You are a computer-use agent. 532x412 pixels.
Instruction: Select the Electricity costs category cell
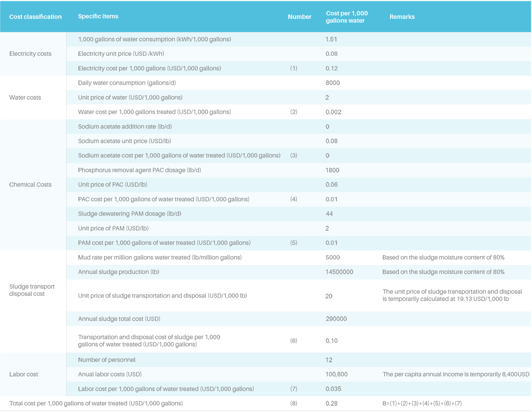pyautogui.click(x=30, y=54)
